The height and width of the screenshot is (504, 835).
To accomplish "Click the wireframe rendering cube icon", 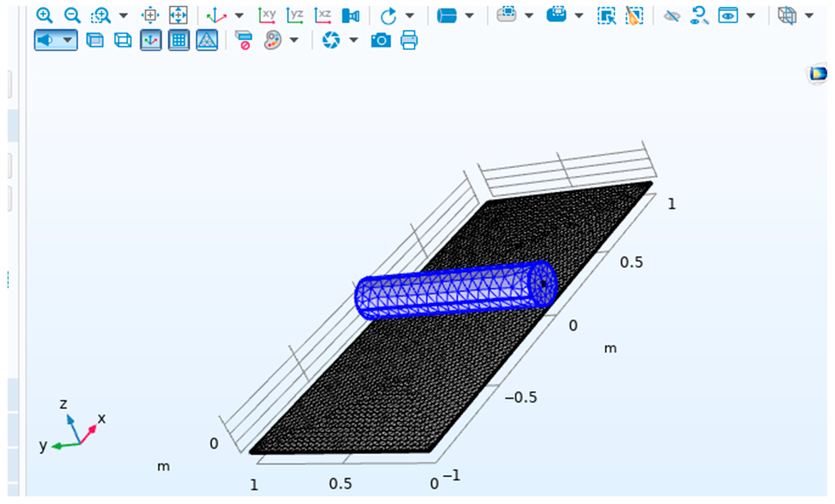I will (x=123, y=41).
